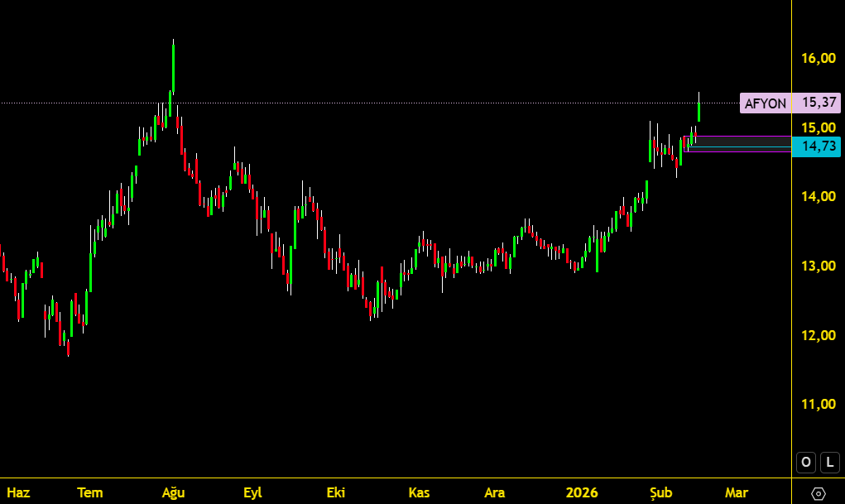
Task: Click the Kas month label
Action: coord(419,492)
